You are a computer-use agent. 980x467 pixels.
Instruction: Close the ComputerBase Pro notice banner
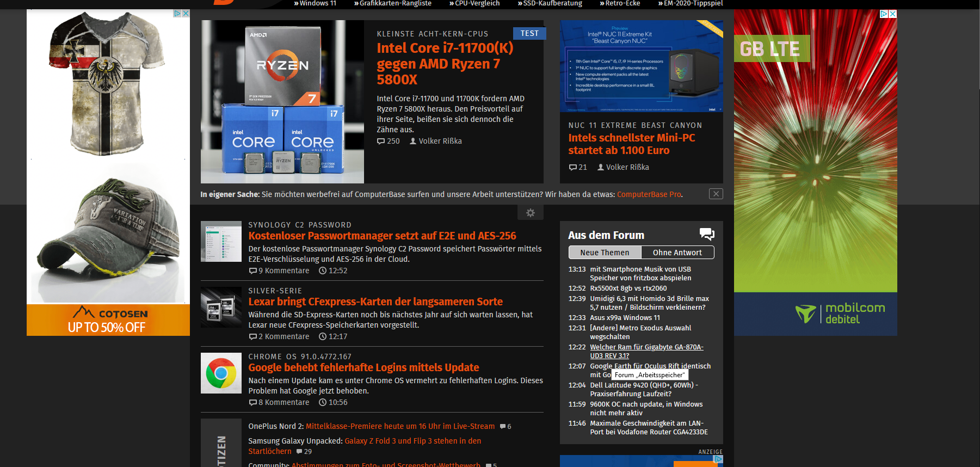716,194
